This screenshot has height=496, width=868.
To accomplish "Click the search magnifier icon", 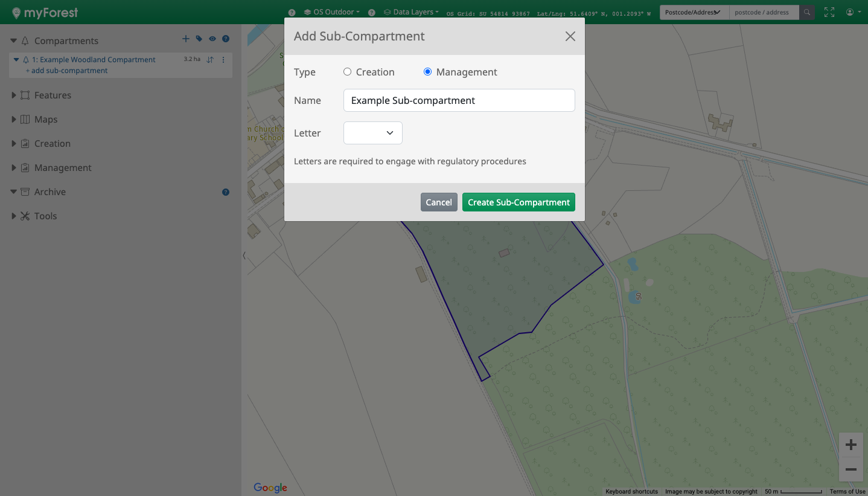I will point(807,12).
